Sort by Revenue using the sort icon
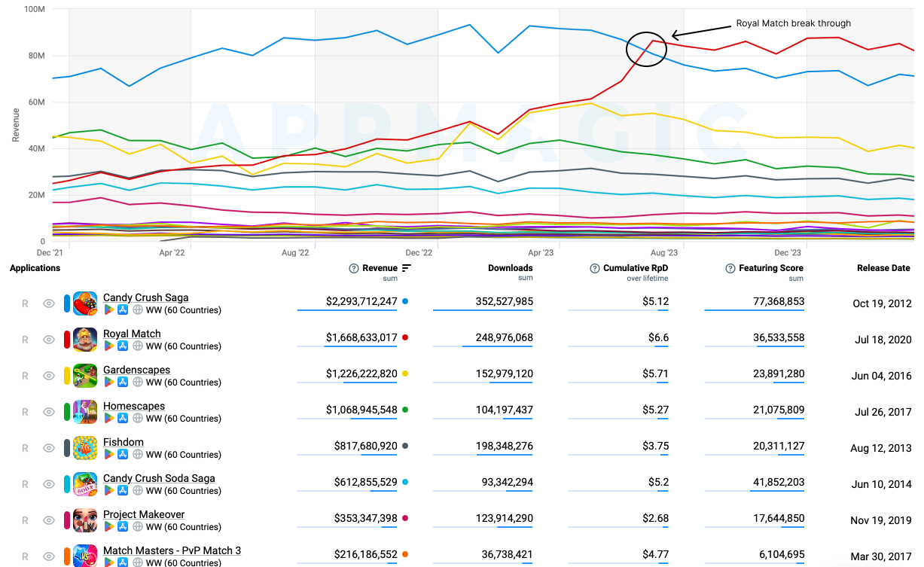 point(407,268)
